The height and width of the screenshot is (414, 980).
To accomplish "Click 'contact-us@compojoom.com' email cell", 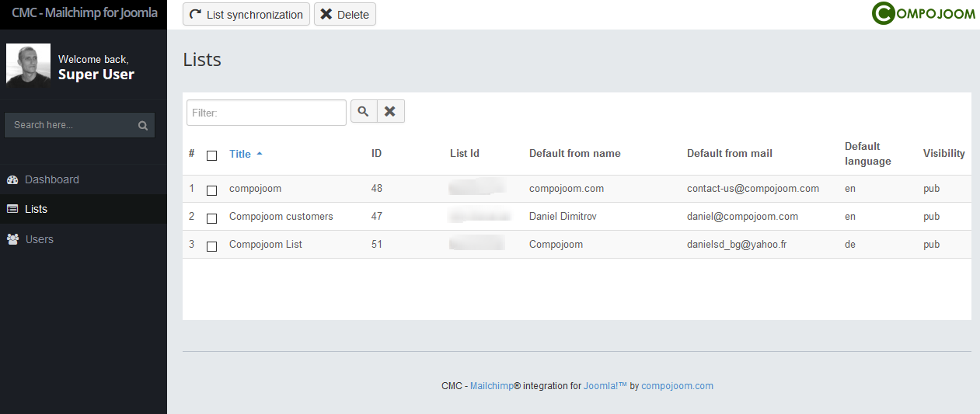I will 753,189.
